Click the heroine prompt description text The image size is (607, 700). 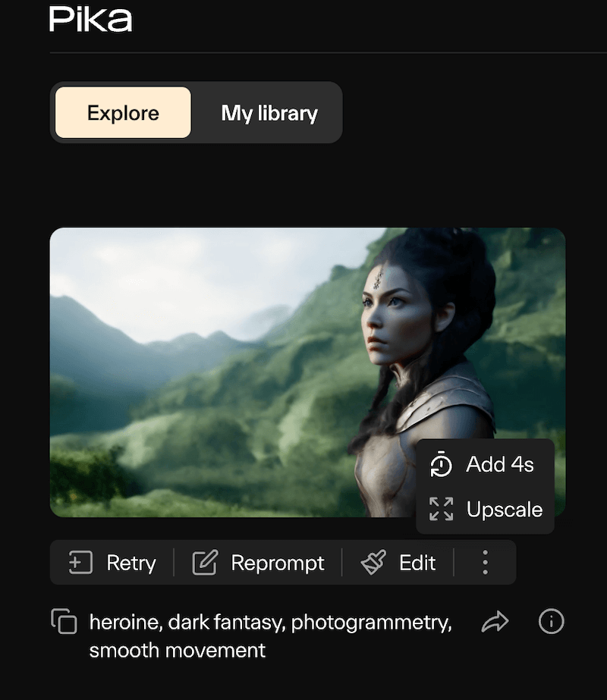tap(269, 636)
